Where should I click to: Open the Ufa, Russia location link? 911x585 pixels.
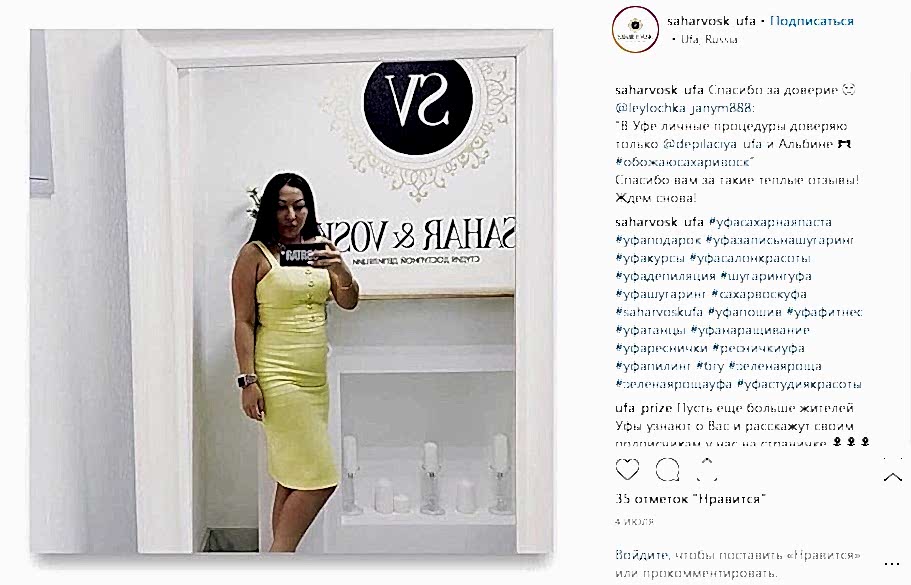point(709,40)
